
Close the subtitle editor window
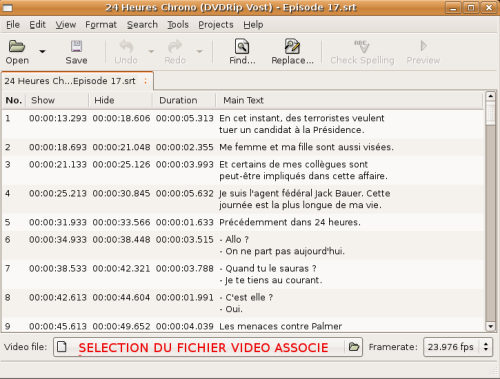489,8
